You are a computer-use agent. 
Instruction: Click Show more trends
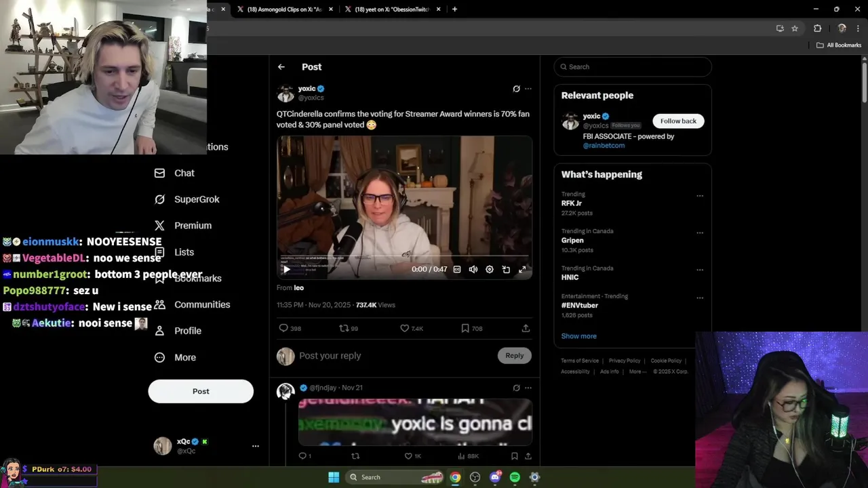[x=579, y=336]
